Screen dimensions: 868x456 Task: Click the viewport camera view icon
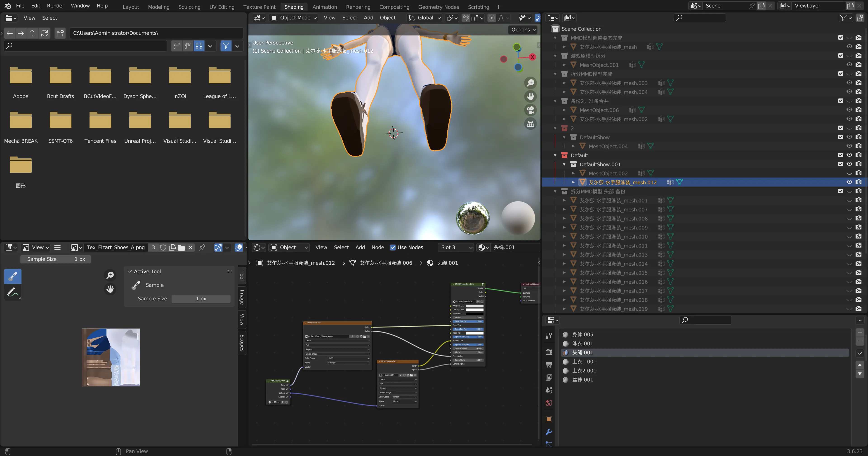(x=530, y=110)
